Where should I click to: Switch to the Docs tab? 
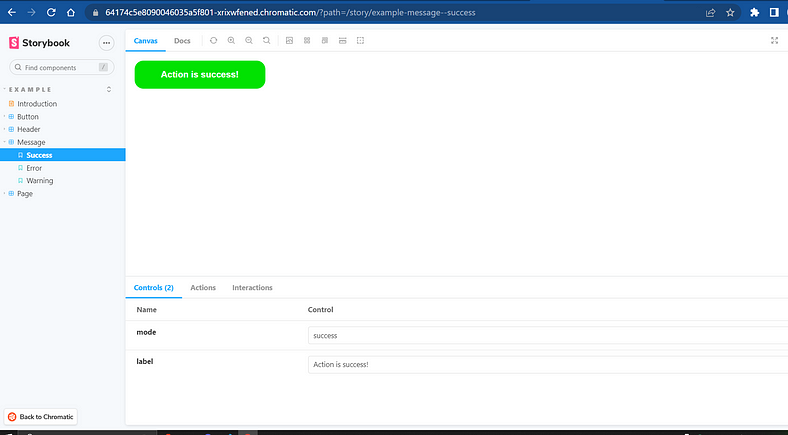[x=182, y=41]
